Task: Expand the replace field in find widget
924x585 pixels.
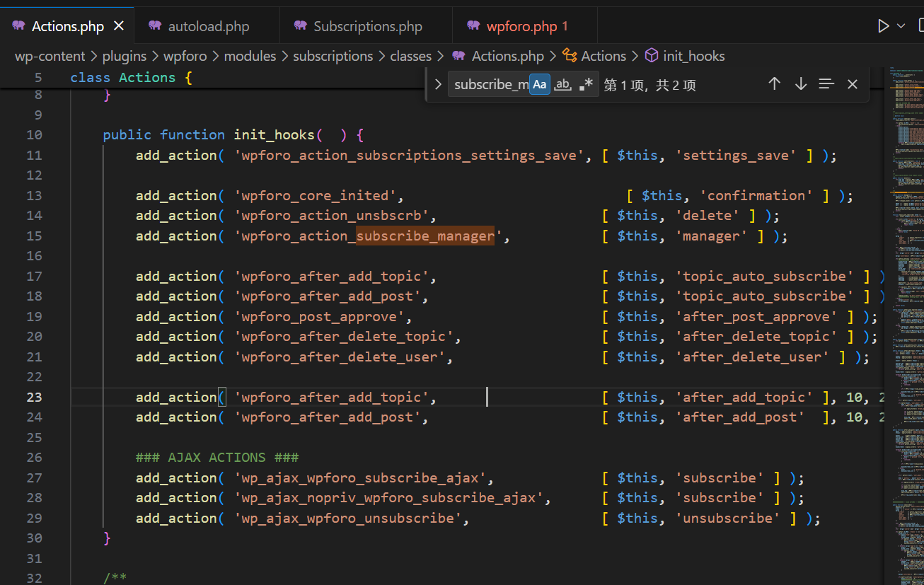Action: coord(438,84)
